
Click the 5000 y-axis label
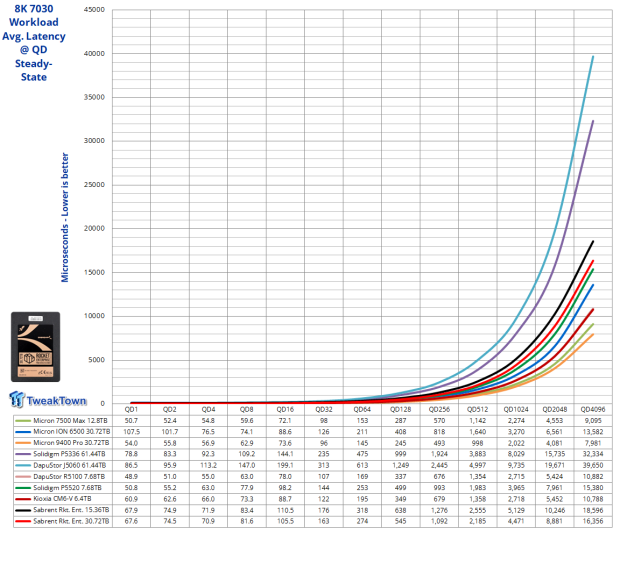click(96, 360)
